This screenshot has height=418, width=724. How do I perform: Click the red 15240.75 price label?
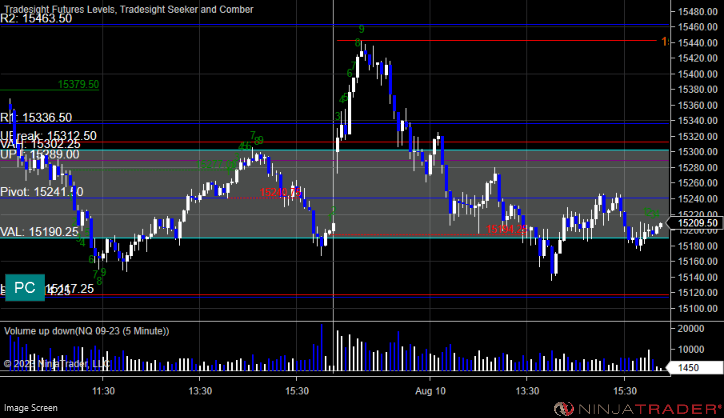[x=281, y=193]
